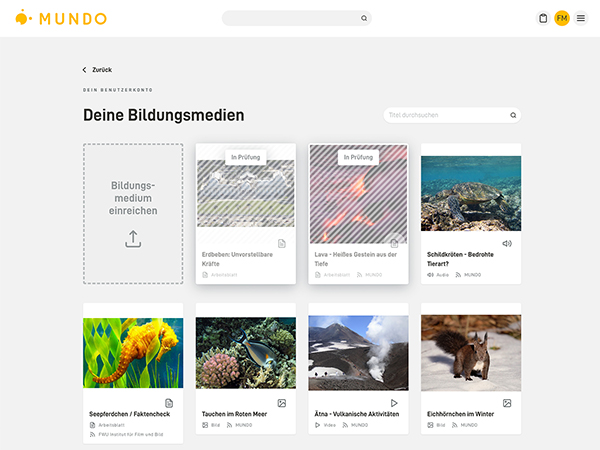
Task: Open Ätna - Vulkanische Aktivitäten title
Action: [357, 414]
